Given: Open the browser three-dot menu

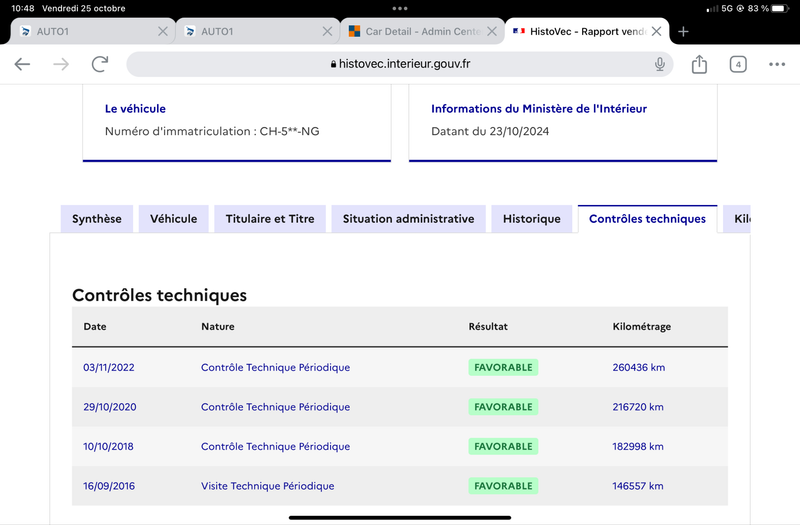Looking at the screenshot, I should click(777, 64).
